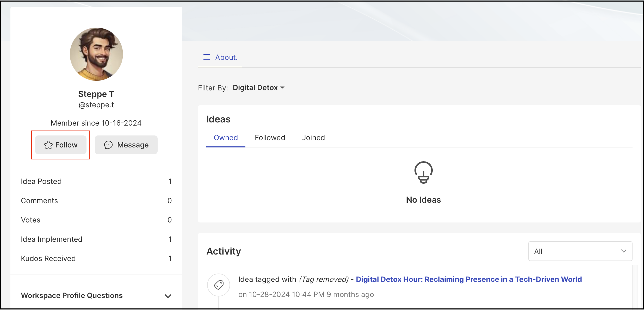
Task: Click the Activity panel scrollbar
Action: pos(635,287)
